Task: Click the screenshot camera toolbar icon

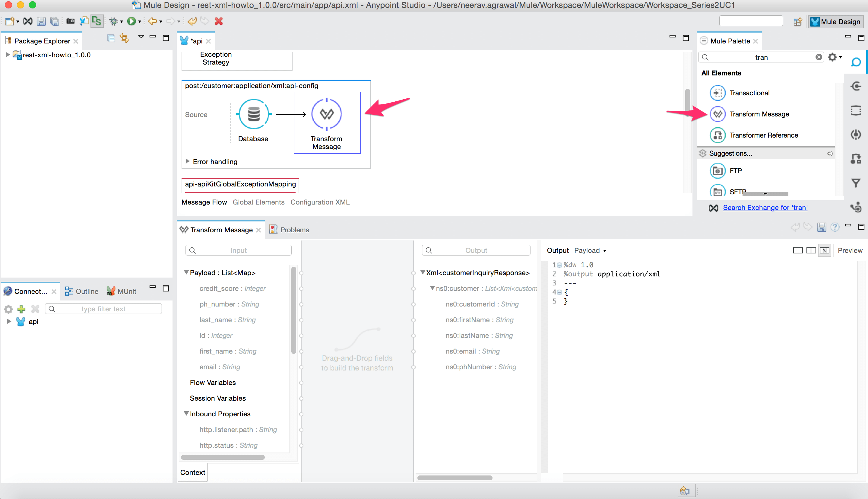Action: [x=71, y=21]
